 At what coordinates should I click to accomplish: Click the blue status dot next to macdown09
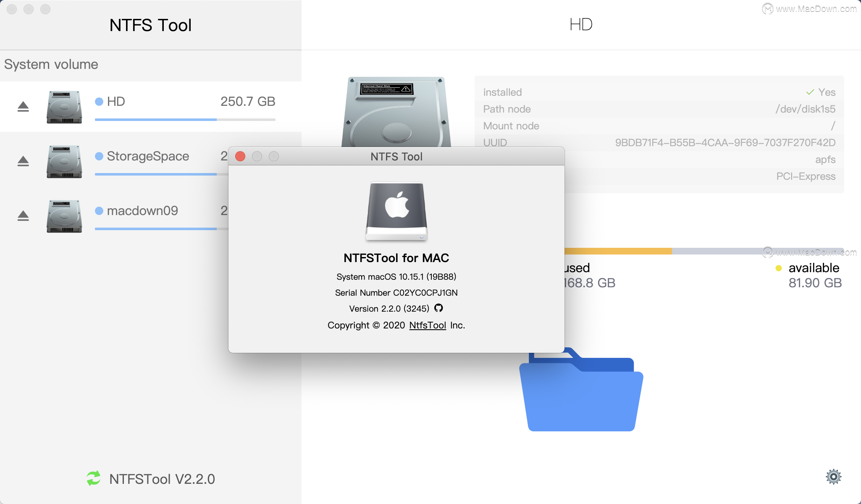[x=99, y=211]
